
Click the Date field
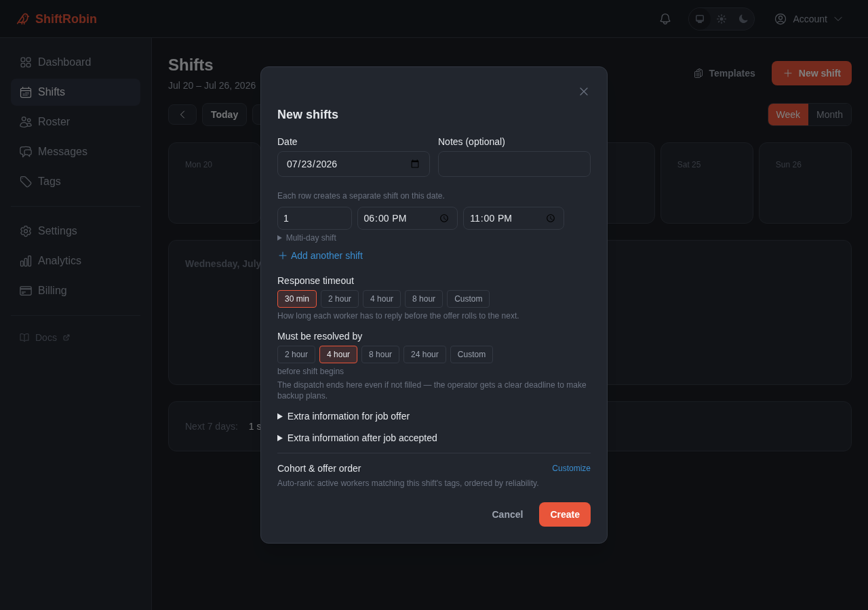pyautogui.click(x=353, y=164)
